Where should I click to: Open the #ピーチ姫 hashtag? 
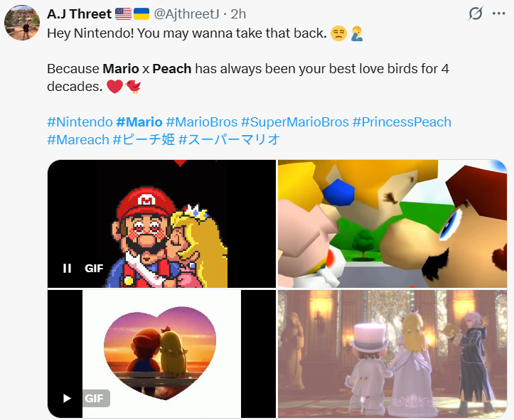(144, 140)
